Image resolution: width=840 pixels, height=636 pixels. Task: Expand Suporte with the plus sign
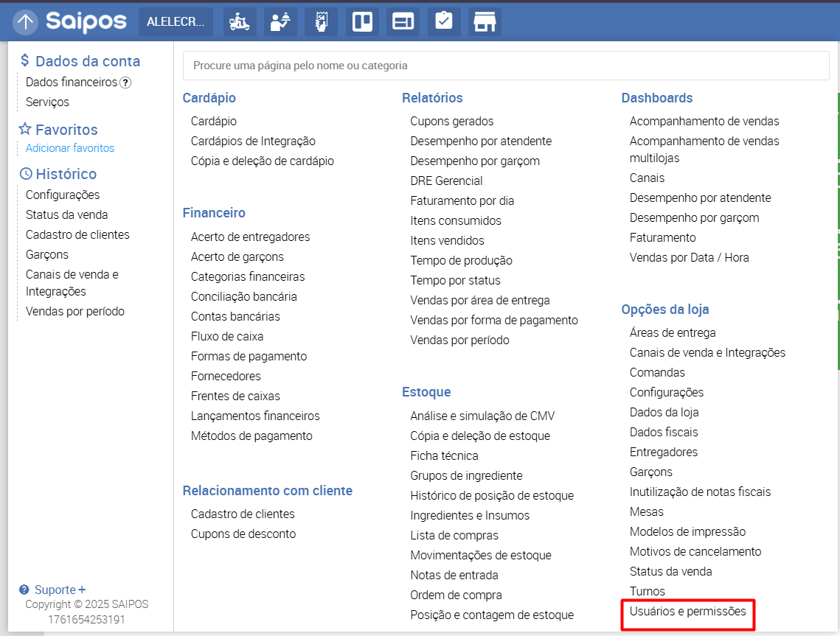point(82,590)
